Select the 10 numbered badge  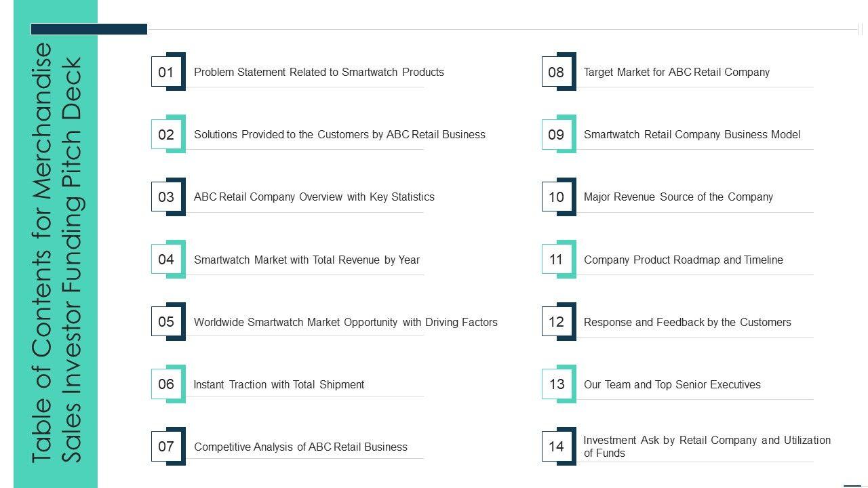tap(556, 197)
